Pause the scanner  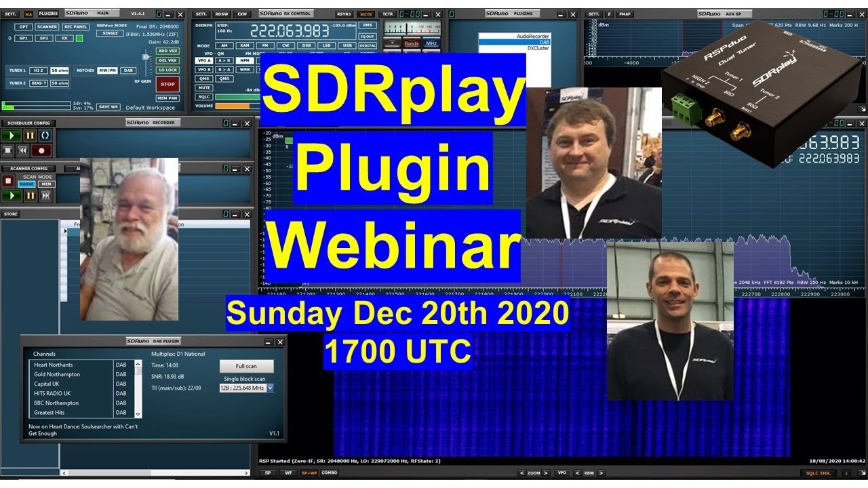pyautogui.click(x=31, y=196)
